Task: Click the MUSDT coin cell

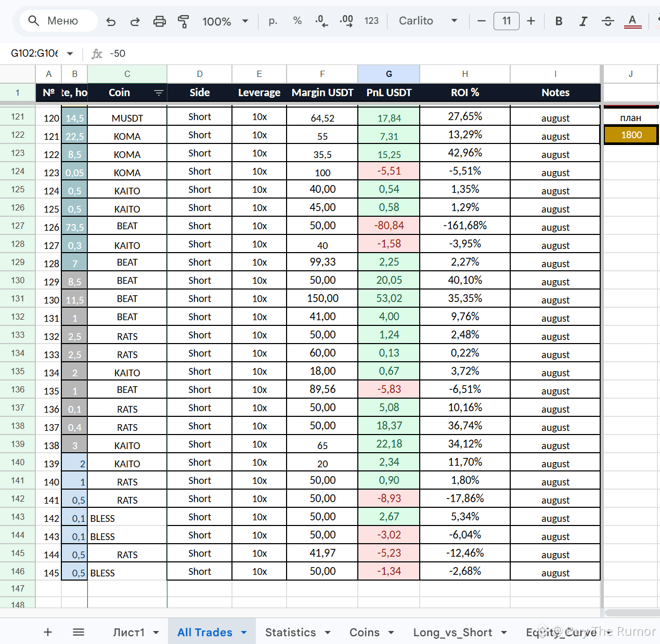Action: 127,117
